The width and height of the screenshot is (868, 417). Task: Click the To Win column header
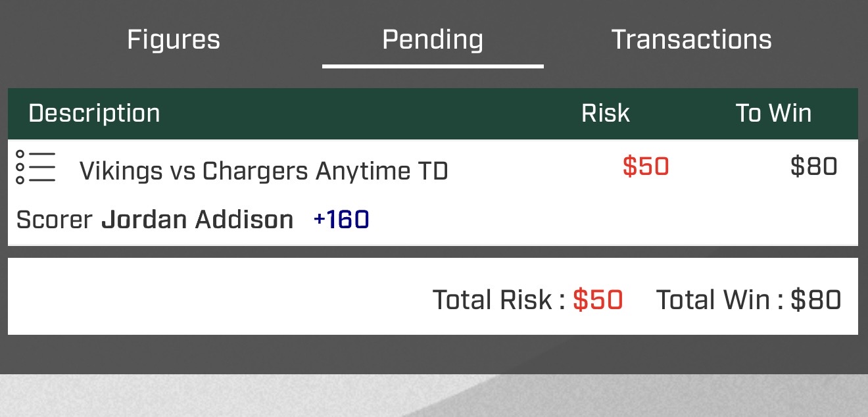pyautogui.click(x=773, y=113)
